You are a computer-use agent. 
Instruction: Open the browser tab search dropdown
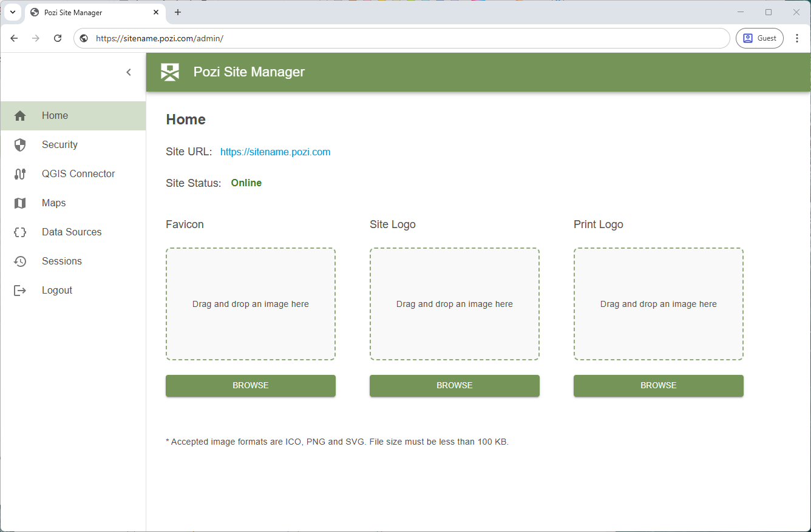point(13,12)
